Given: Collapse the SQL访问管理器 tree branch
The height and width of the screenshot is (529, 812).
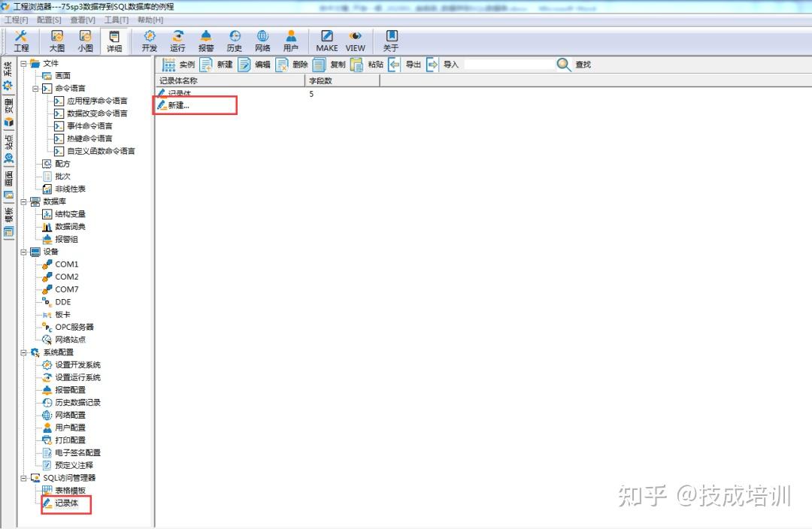Looking at the screenshot, I should click(x=23, y=476).
